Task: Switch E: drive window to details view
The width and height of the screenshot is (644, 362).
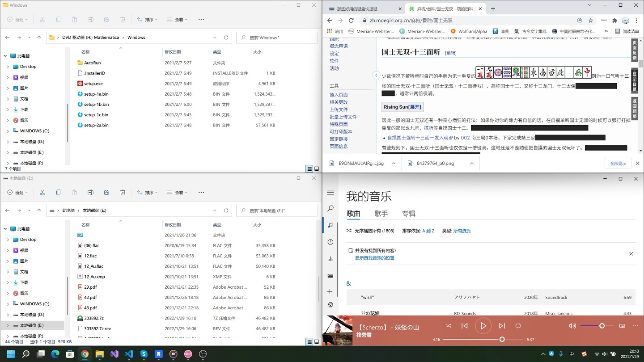Action: pyautogui.click(x=309, y=342)
